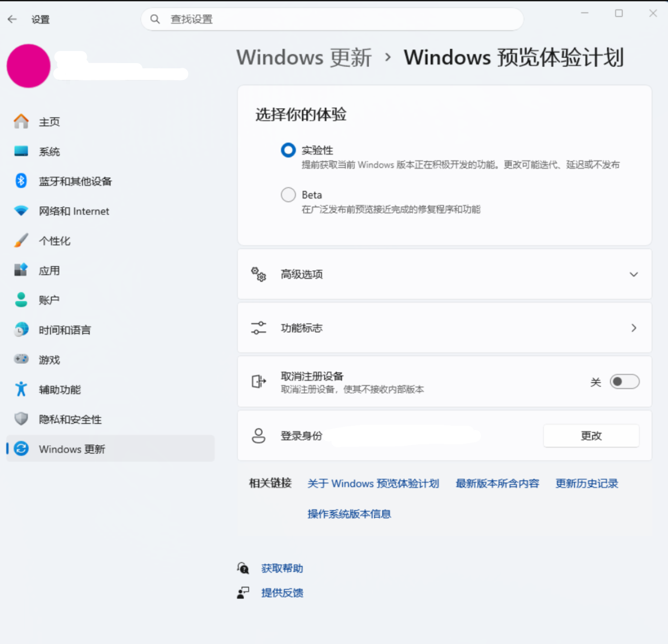Click the 提供反馈 feedback icon
The height and width of the screenshot is (644, 668).
pos(243,592)
